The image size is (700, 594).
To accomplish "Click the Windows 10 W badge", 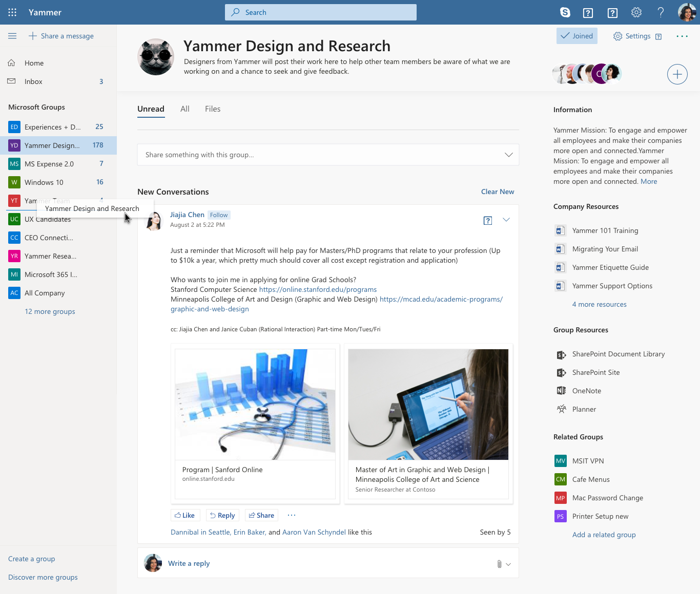I will [14, 182].
